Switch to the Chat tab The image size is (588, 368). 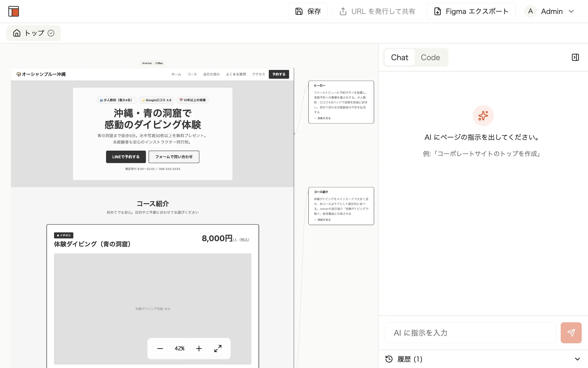coord(400,57)
